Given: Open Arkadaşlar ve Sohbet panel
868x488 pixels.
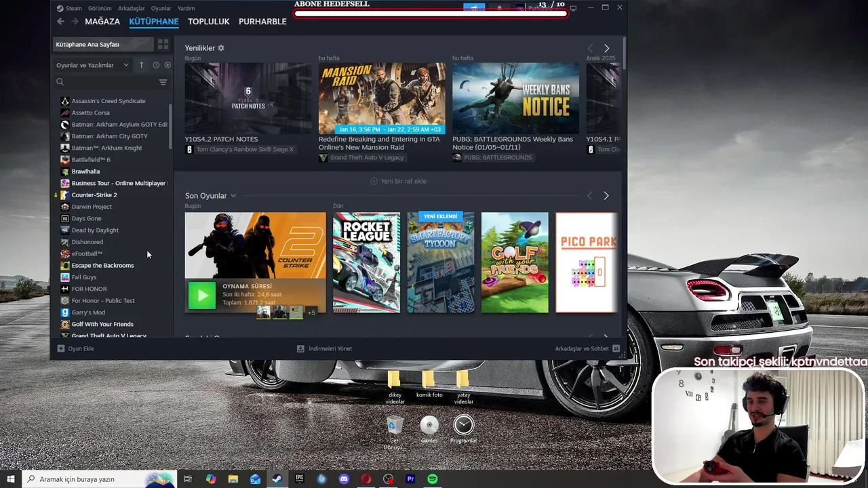Looking at the screenshot, I should click(x=587, y=348).
